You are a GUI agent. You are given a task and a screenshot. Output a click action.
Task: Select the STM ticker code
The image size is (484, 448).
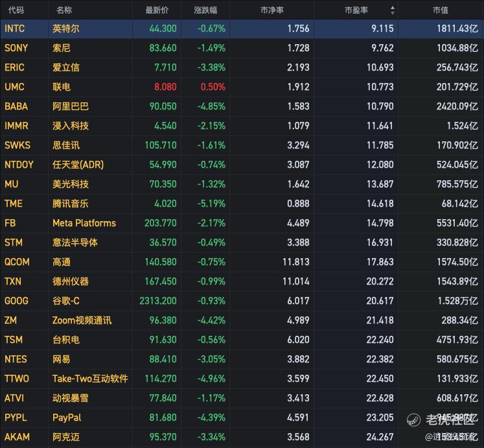(13, 243)
